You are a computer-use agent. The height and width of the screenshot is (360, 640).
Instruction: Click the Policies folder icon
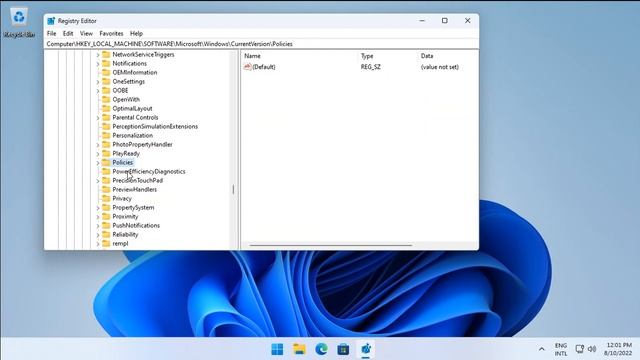[x=106, y=162]
